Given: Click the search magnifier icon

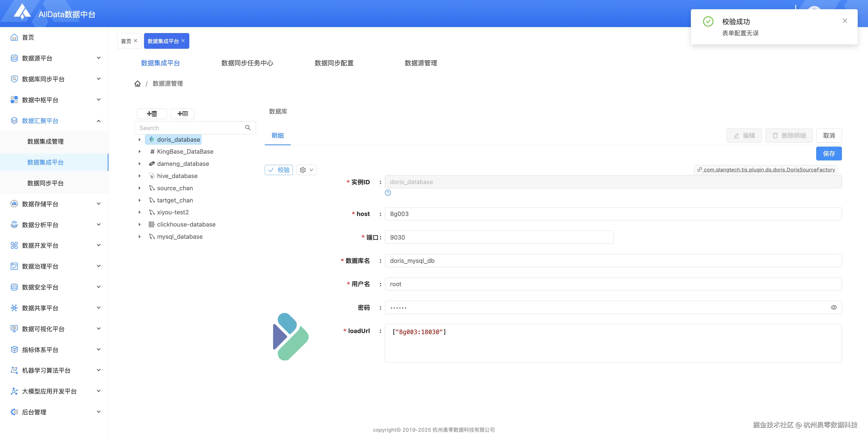Looking at the screenshot, I should (x=248, y=128).
